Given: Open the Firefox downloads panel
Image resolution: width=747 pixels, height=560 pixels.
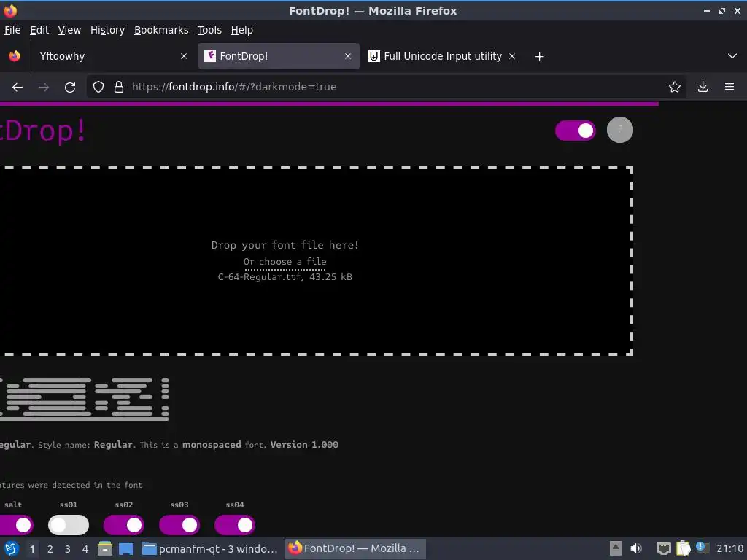Looking at the screenshot, I should click(703, 87).
